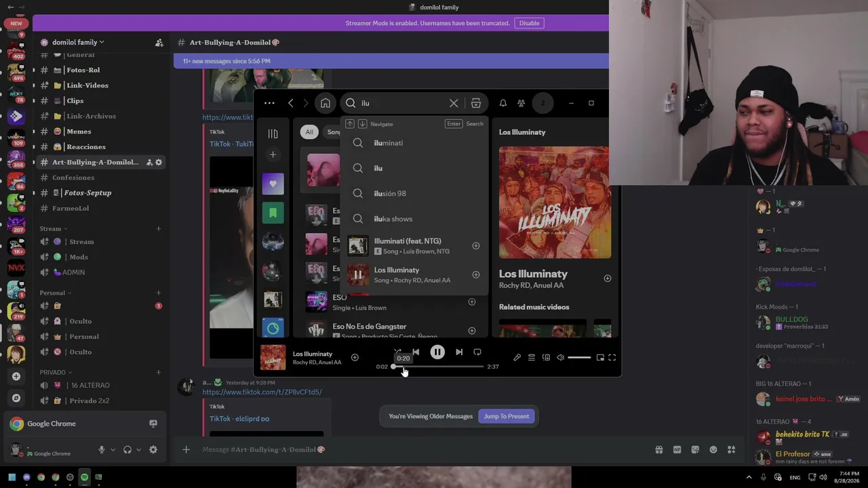Disable Streamer Mode in Discord
Screen dimensions: 868x488
point(529,23)
